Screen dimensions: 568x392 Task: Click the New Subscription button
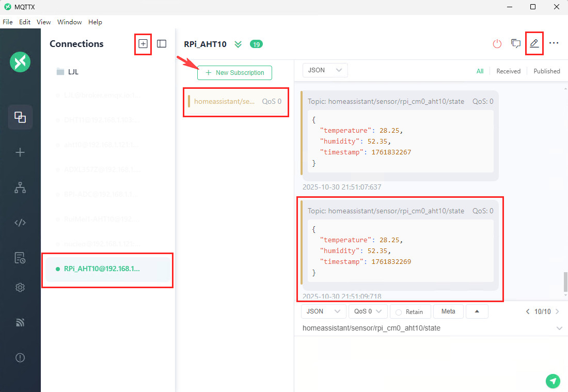pos(234,73)
